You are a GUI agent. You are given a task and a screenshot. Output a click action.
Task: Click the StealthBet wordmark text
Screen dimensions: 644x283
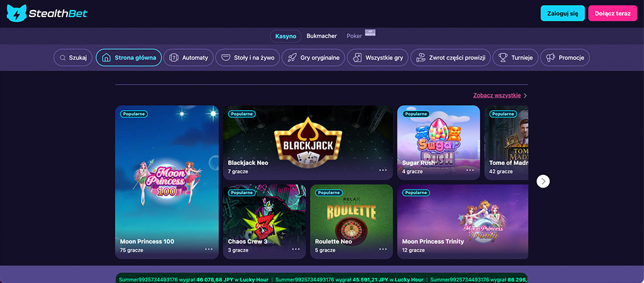tap(58, 14)
